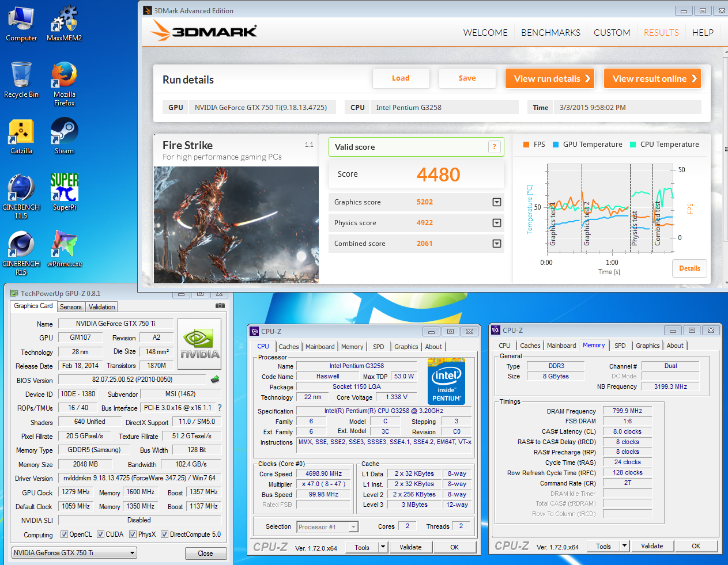This screenshot has width=728, height=565.
Task: Click the DRAM Frequency value 799.9 MHz
Action: [x=628, y=411]
